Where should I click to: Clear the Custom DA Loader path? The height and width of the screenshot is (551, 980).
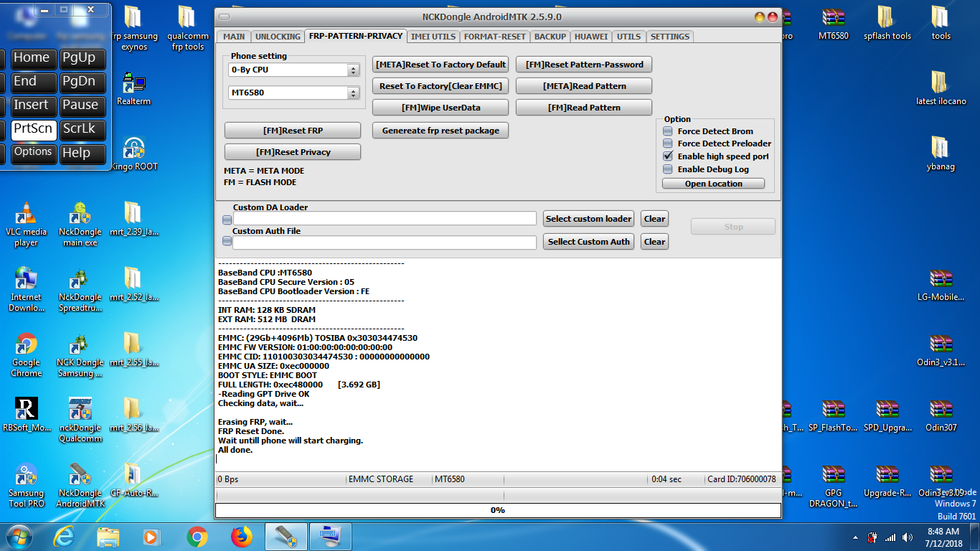click(654, 219)
